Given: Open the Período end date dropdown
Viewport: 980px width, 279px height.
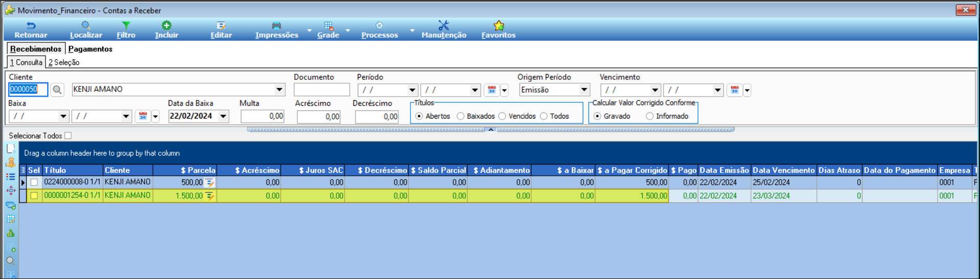Looking at the screenshot, I should click(474, 90).
